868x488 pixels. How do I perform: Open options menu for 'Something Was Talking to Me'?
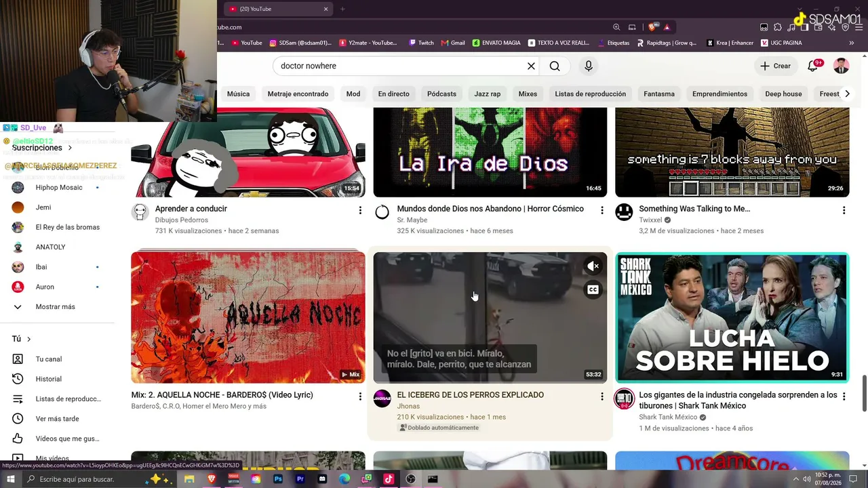coord(844,211)
